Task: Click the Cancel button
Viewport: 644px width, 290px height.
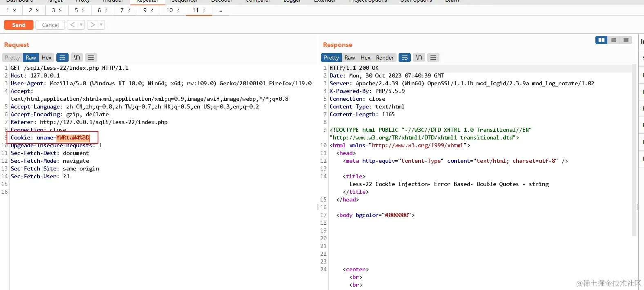Action: point(50,25)
